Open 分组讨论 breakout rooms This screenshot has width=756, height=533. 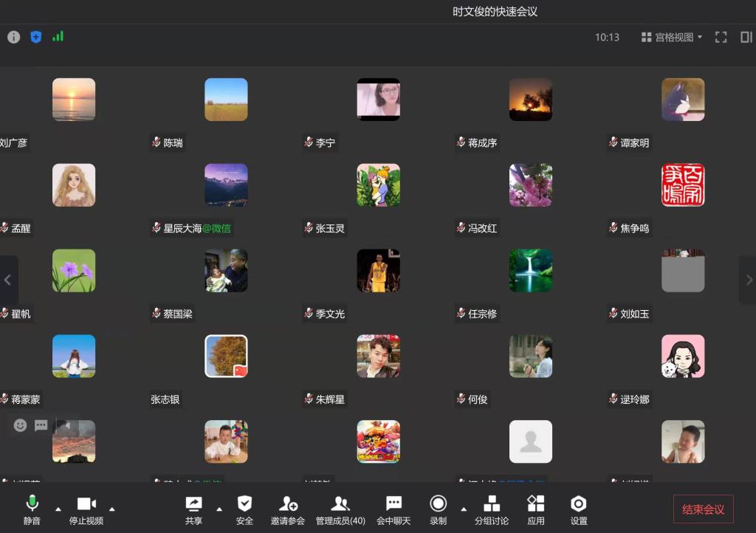click(491, 509)
